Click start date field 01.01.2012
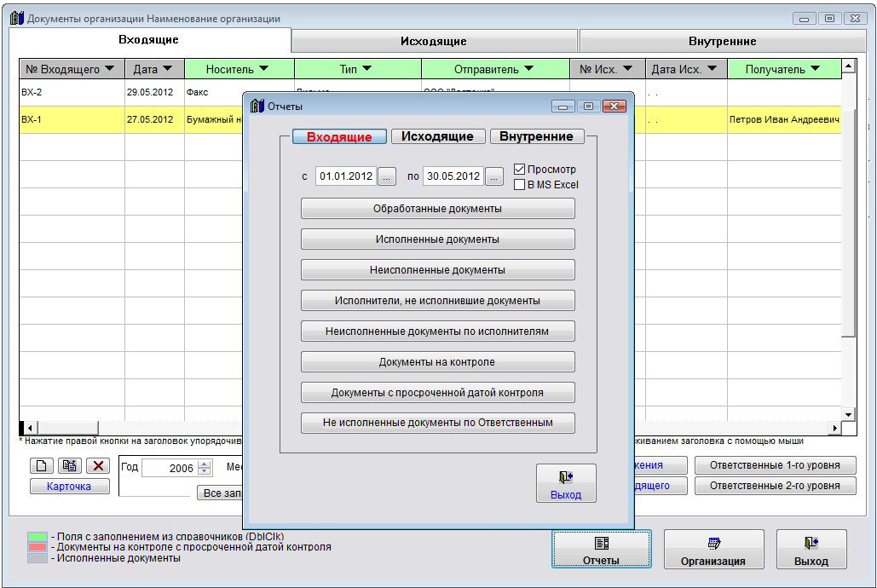Screen dimensions: 877x588 346,176
